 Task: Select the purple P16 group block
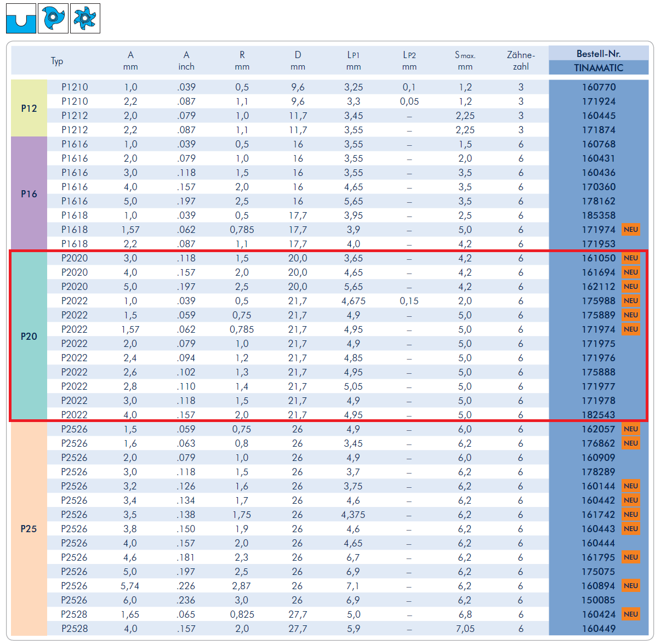point(29,194)
